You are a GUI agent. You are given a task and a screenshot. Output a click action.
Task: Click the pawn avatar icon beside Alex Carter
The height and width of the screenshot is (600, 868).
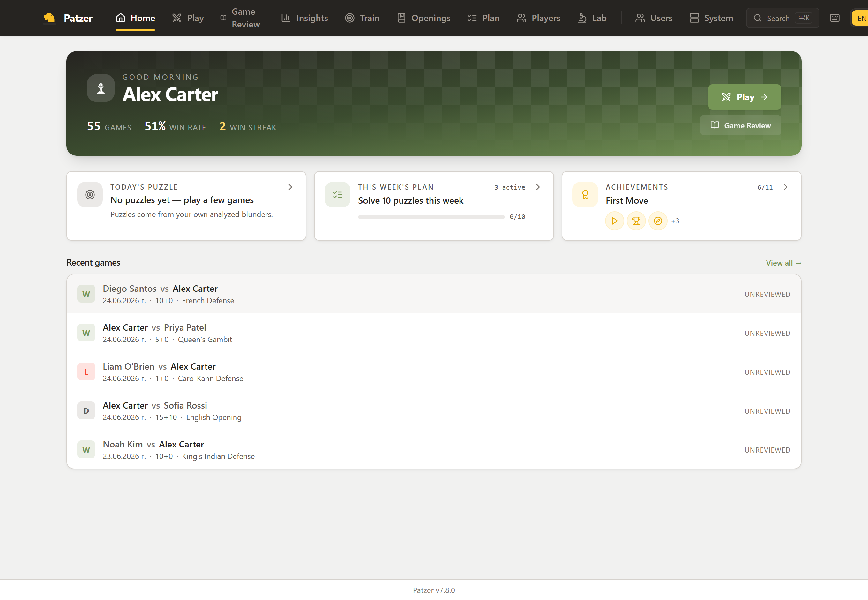tap(101, 88)
